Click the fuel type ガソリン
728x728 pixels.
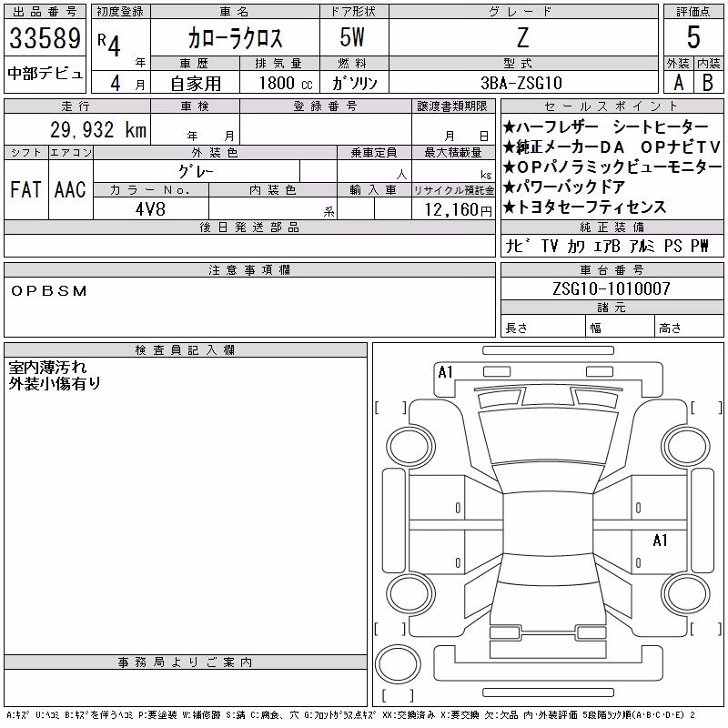(354, 83)
